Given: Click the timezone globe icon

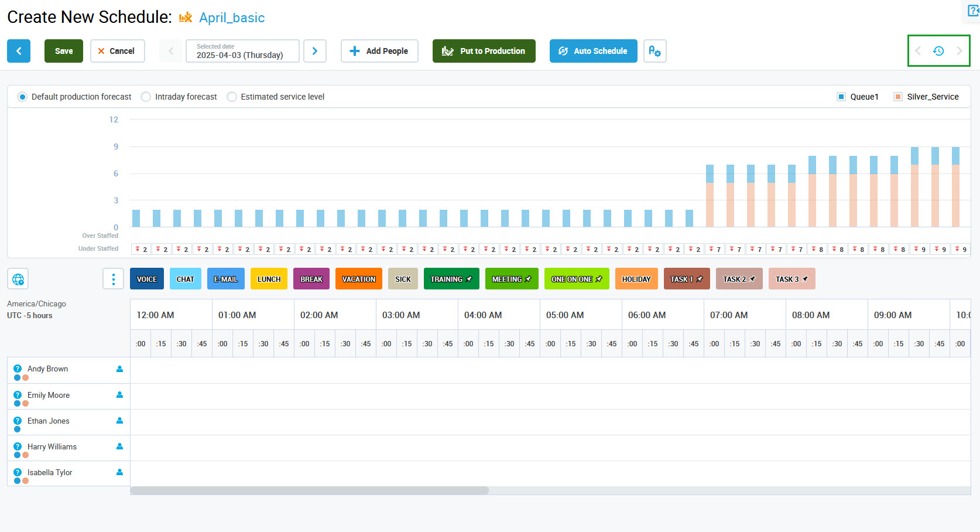Looking at the screenshot, I should click(x=18, y=279).
